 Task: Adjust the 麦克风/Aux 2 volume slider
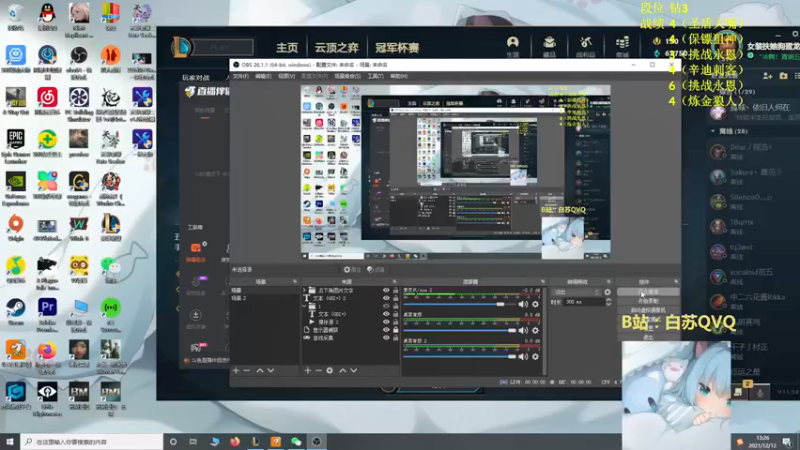460,304
